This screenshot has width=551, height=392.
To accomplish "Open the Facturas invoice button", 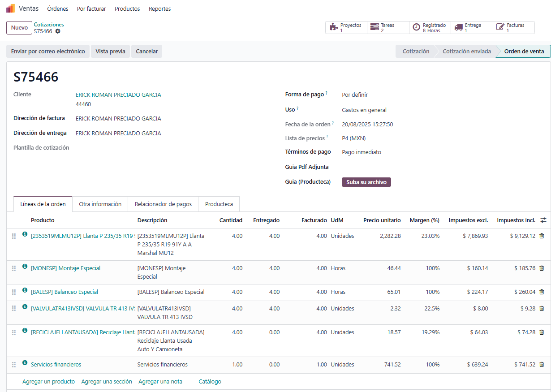I will (513, 28).
